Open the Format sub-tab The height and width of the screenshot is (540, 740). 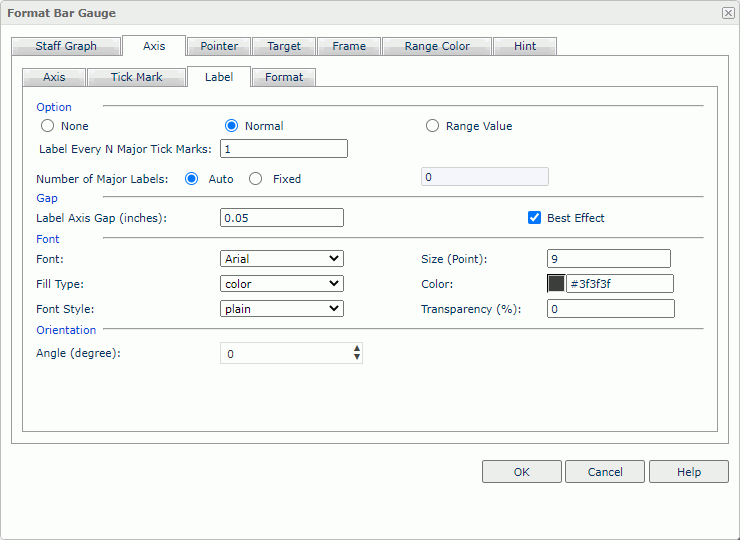click(x=284, y=77)
